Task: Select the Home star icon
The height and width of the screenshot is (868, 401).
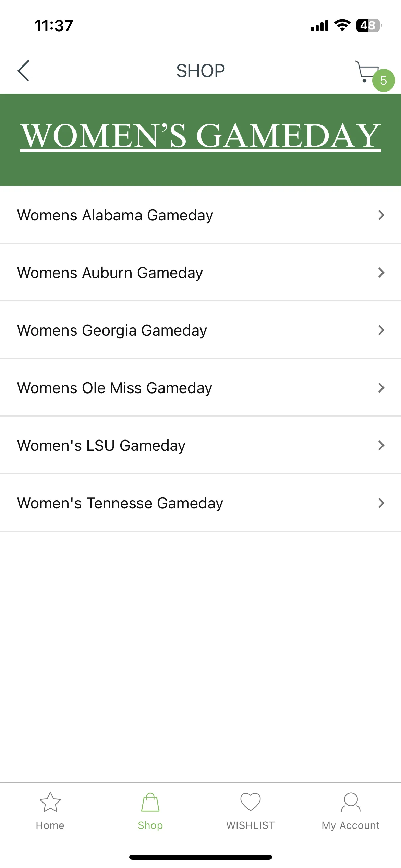Action: pyautogui.click(x=50, y=802)
